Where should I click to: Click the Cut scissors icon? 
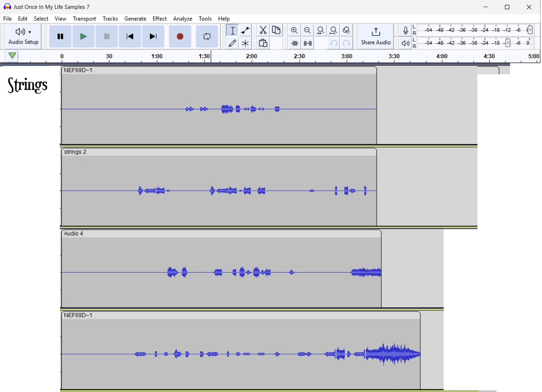(x=263, y=30)
